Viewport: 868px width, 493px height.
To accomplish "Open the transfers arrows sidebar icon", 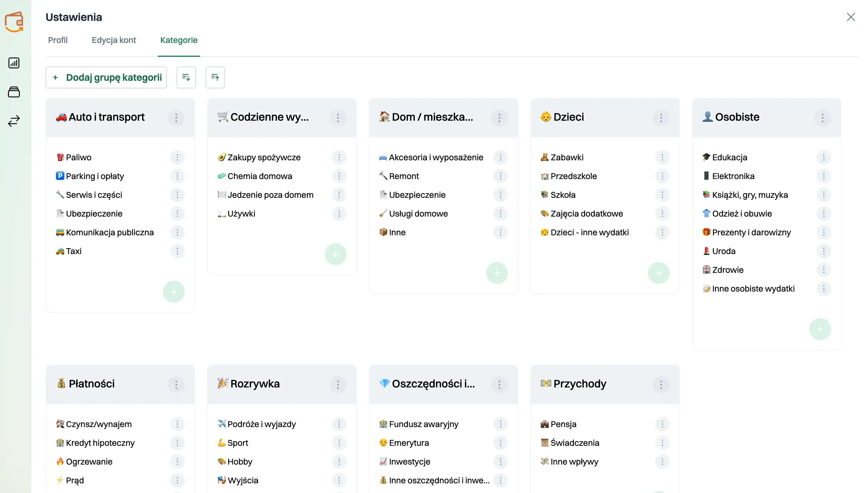I will click(x=14, y=121).
